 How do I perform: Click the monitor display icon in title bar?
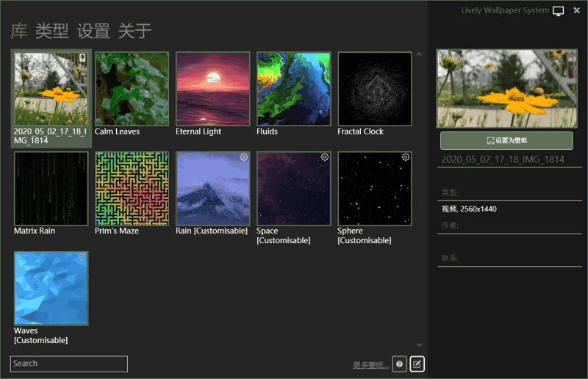click(559, 11)
